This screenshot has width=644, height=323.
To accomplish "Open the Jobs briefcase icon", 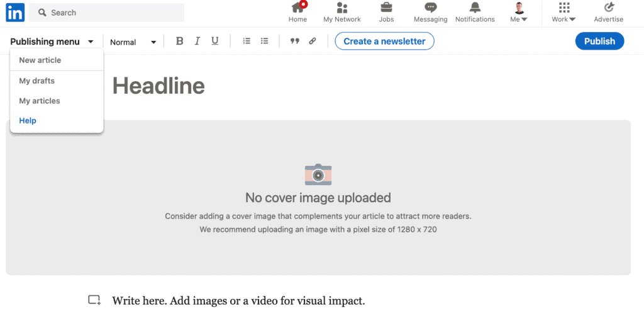I will point(386,8).
